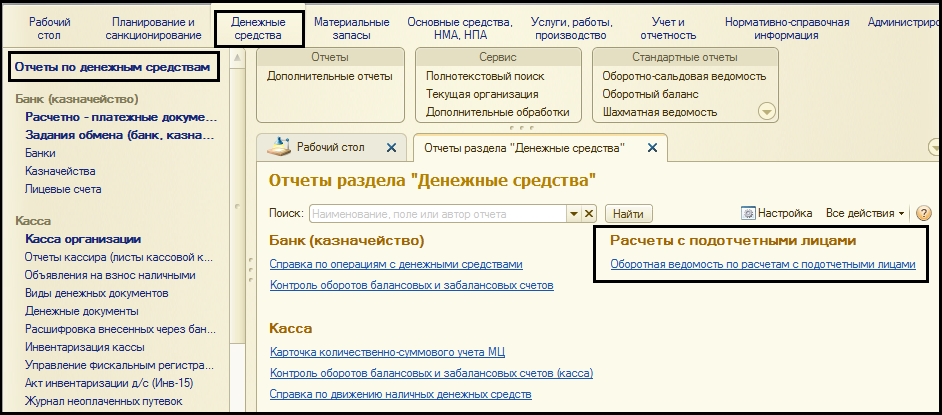This screenshot has width=942, height=415.
Task: Open Оборотная ведомость по расчетам с подотчетными лицами
Action: pyautogui.click(x=763, y=264)
